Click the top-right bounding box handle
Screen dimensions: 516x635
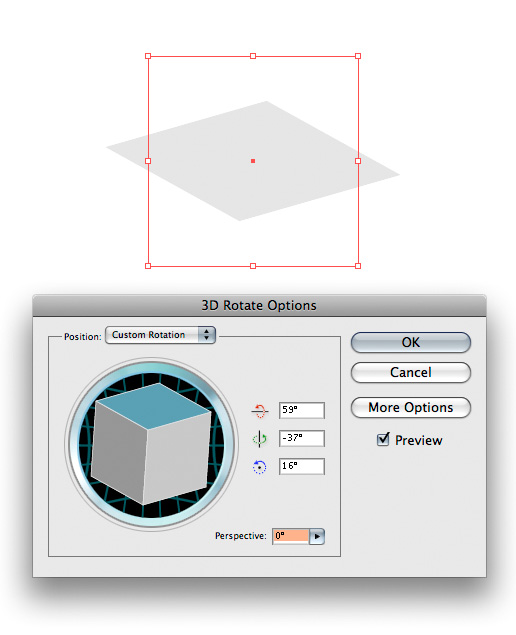coord(358,56)
